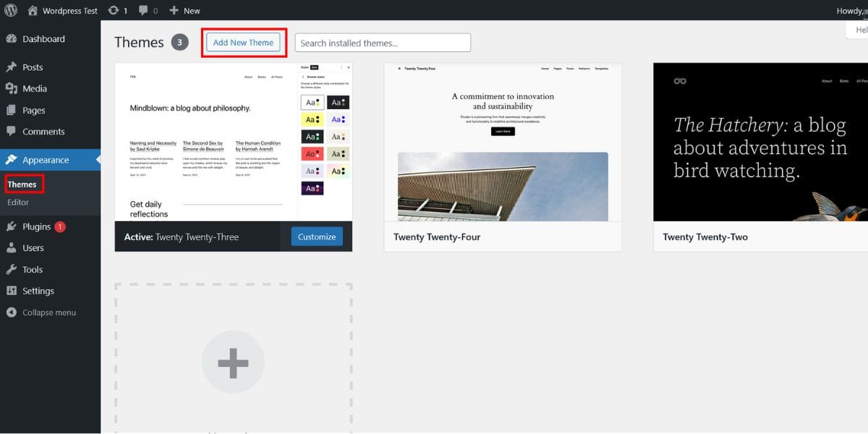
Task: Click the Comments bubble icon in sidebar
Action: [11, 132]
